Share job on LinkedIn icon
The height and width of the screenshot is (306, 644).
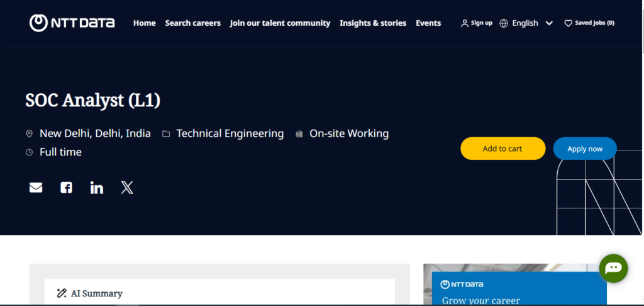pos(96,188)
